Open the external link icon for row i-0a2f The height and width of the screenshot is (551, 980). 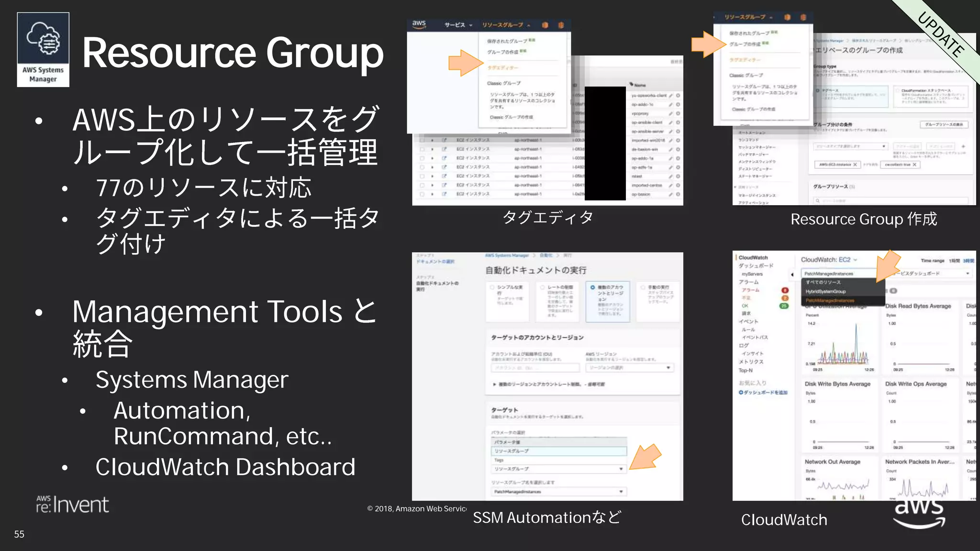click(x=444, y=194)
